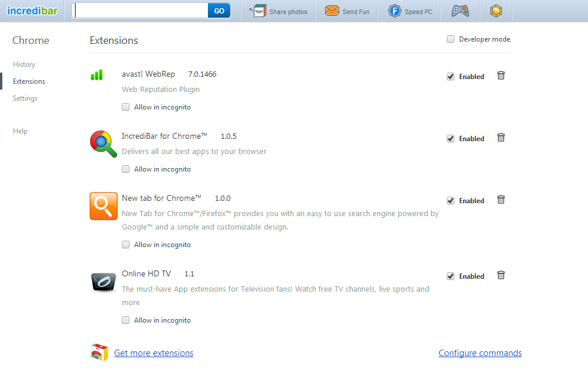Disable Online HD TV Enabled checkbox
Screen dimensions: 588x390
[451, 276]
